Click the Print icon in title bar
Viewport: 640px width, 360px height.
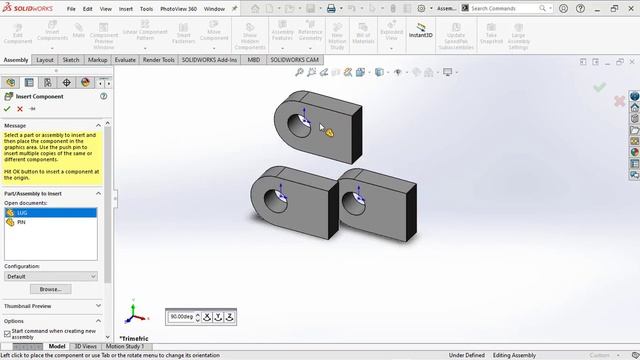click(331, 8)
